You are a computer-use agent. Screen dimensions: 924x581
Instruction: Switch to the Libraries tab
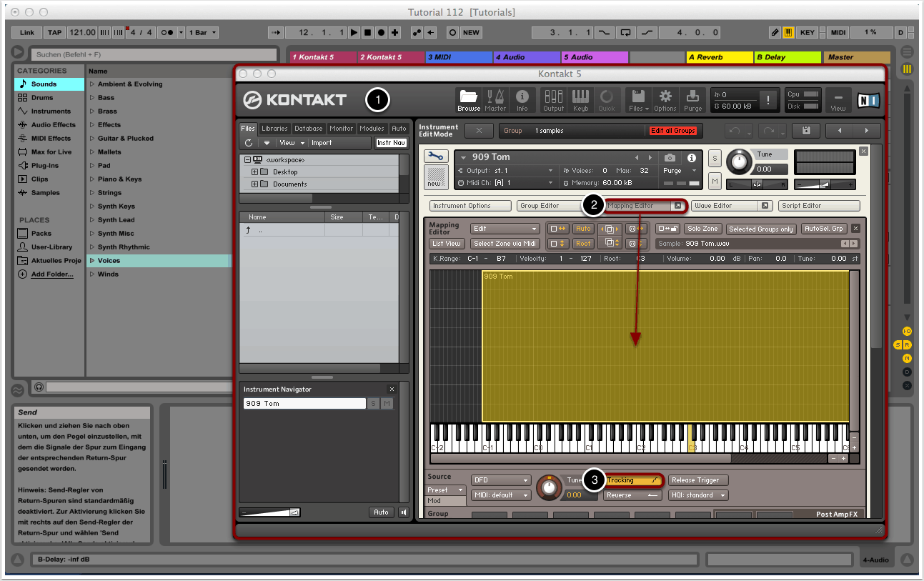pyautogui.click(x=274, y=129)
